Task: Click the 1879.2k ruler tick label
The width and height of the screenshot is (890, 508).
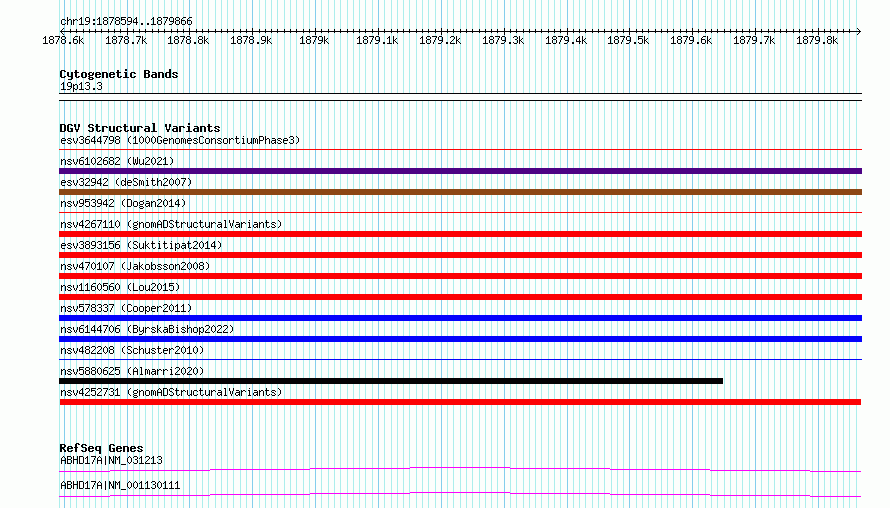Action: point(440,40)
